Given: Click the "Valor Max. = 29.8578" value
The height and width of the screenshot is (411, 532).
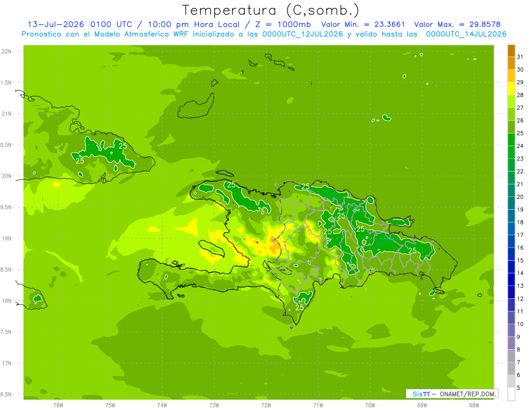Looking at the screenshot, I should coord(457,24).
